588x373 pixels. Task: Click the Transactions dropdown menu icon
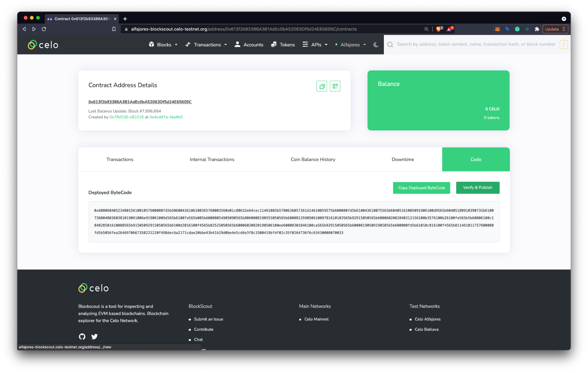227,44
